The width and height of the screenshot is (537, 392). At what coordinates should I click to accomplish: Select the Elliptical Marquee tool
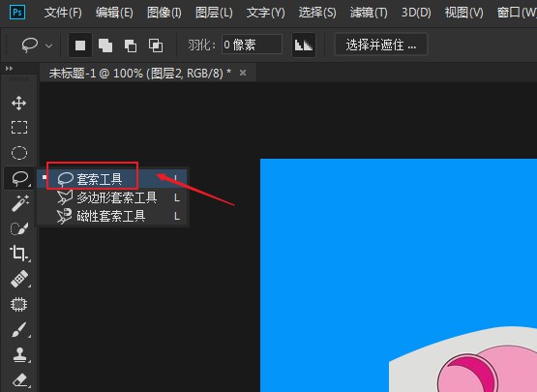coord(19,153)
